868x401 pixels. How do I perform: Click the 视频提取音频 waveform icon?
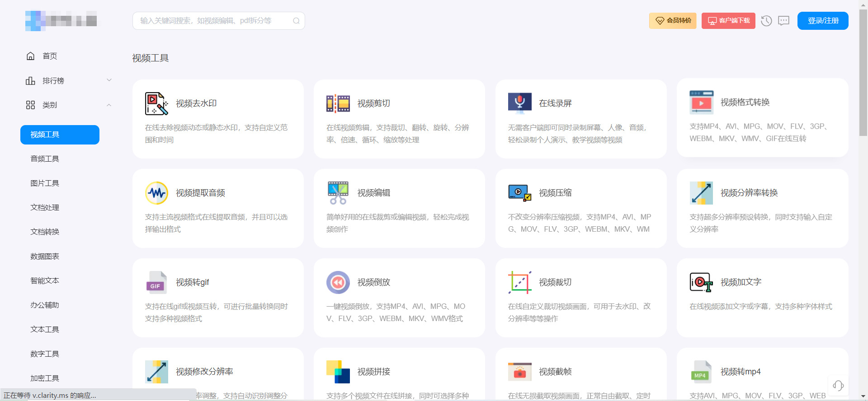click(x=156, y=193)
